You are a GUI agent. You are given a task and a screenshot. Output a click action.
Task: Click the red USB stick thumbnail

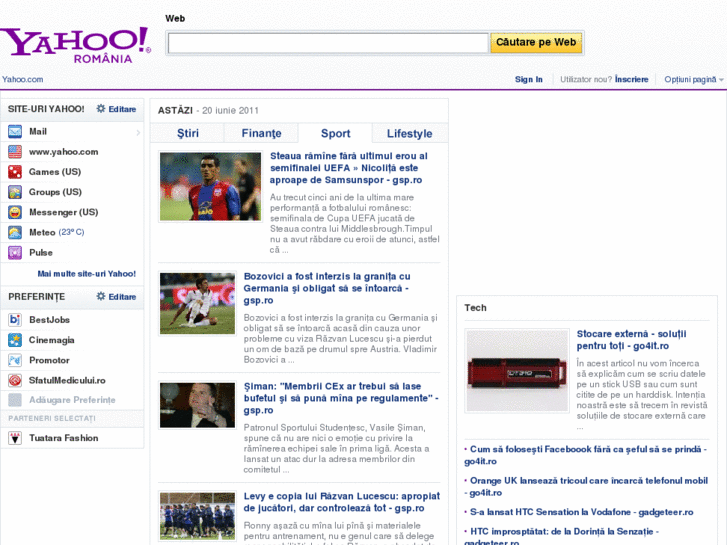pos(517,371)
